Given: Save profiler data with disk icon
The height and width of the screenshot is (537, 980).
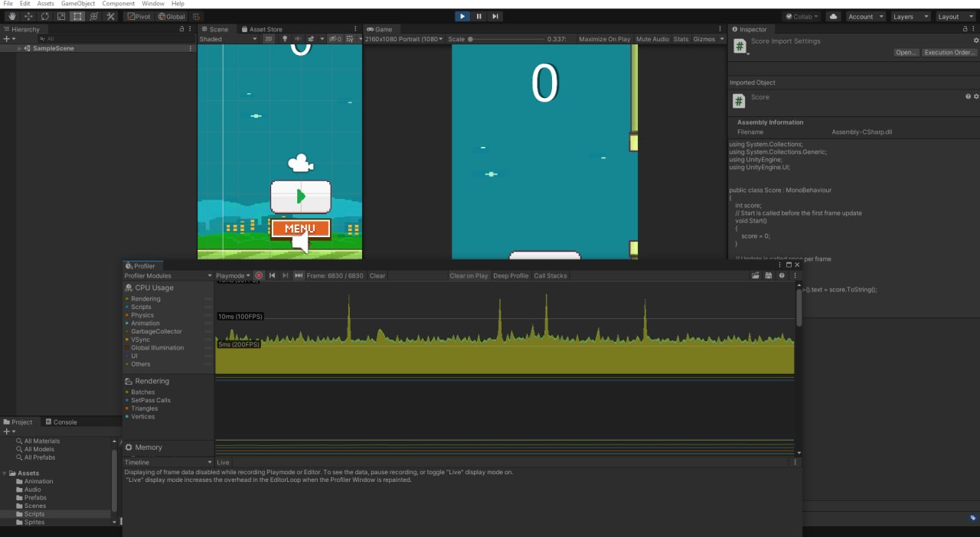Looking at the screenshot, I should 769,275.
